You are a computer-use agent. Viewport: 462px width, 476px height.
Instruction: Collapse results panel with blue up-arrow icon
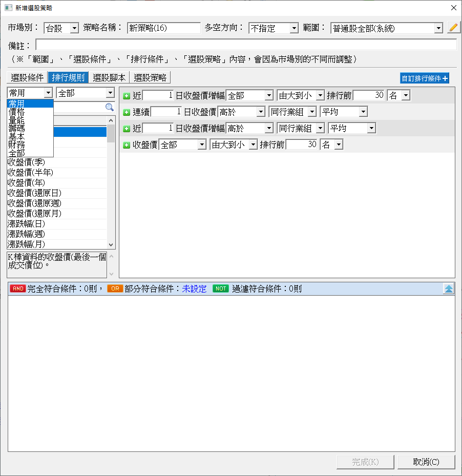pos(449,288)
